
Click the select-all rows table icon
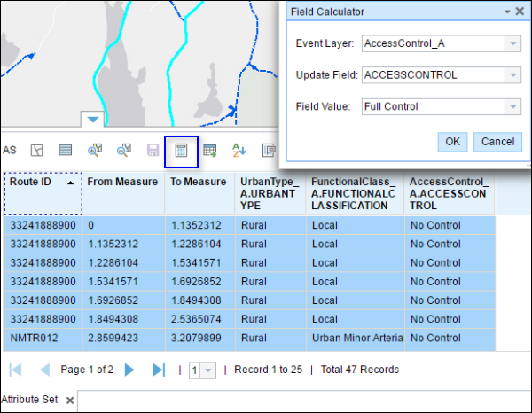coord(66,151)
